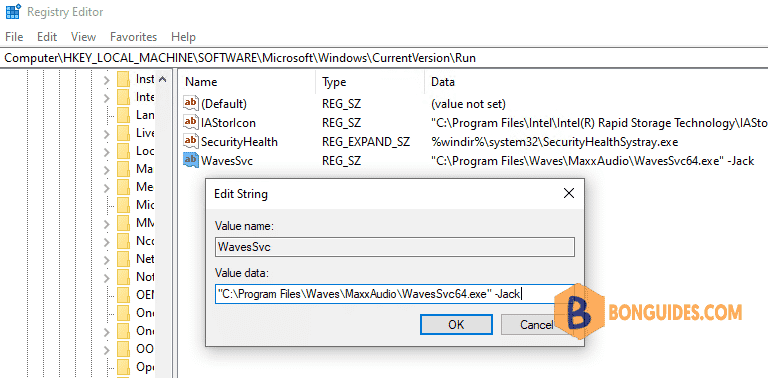This screenshot has width=768, height=378.
Task: Select the (Default) value icon
Action: point(190,103)
